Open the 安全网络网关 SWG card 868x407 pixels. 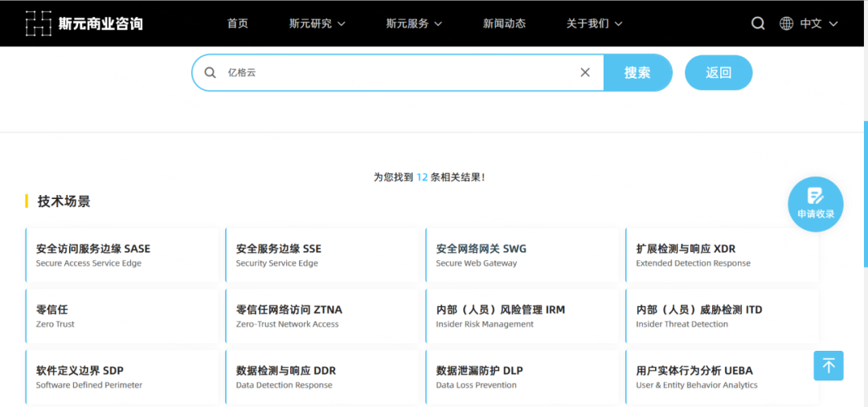pos(522,255)
